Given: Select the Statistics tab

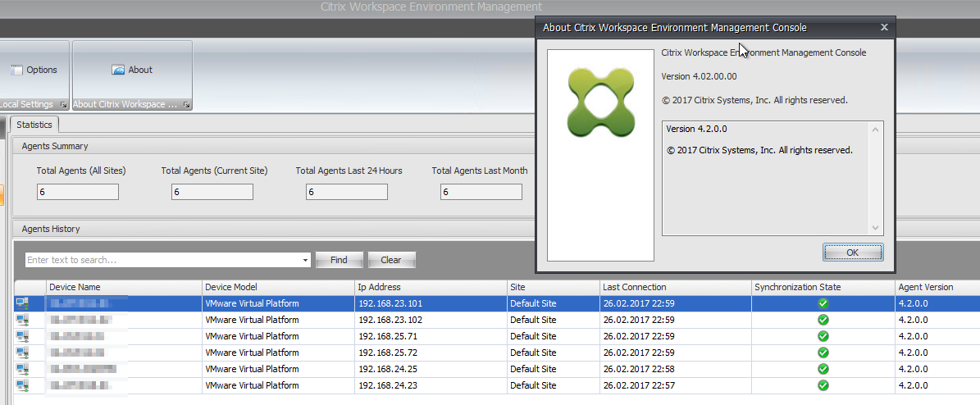Looking at the screenshot, I should point(34,125).
